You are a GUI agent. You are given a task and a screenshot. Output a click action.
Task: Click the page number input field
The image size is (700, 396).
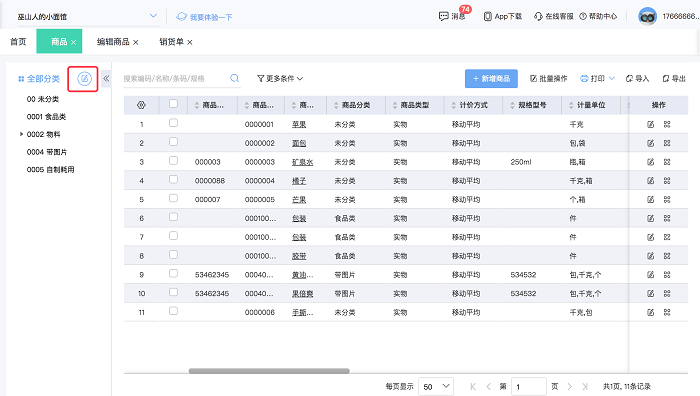click(x=529, y=387)
